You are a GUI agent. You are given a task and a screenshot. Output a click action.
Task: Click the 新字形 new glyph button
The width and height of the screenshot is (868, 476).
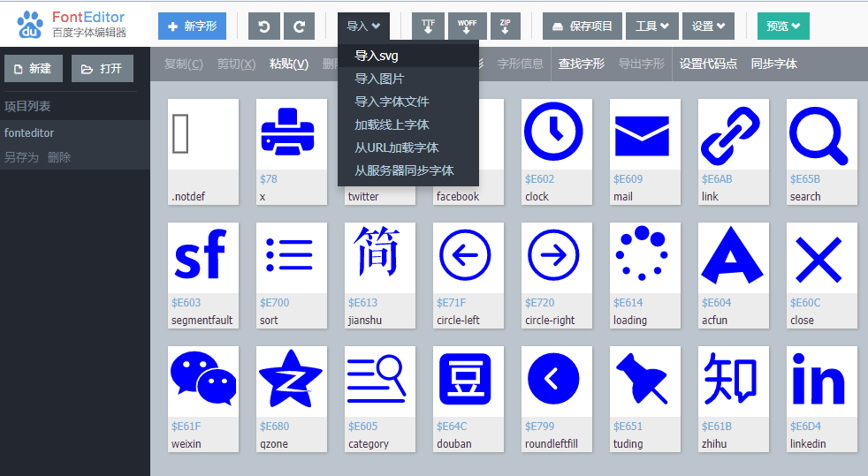[192, 26]
